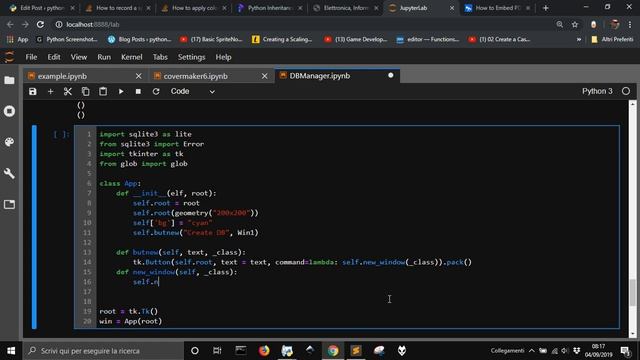The image size is (640, 360).
Task: Show hidden system tray icons
Action: pyautogui.click(x=531, y=351)
